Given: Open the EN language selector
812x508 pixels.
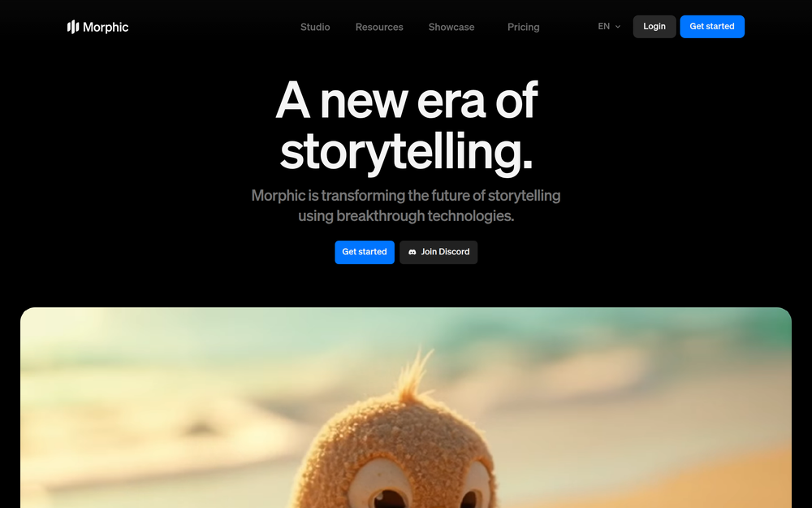Looking at the screenshot, I should click(609, 27).
